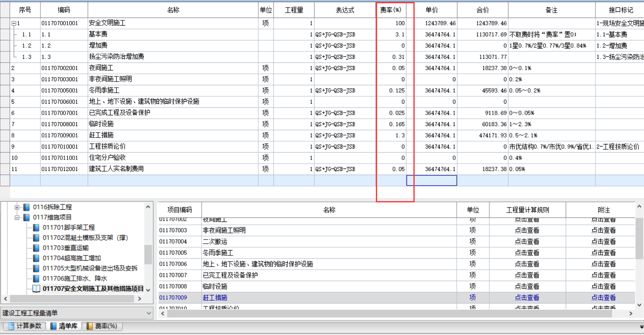
Task: Open 点击查看 附注 for 已完工程及设备保护
Action: click(604, 275)
